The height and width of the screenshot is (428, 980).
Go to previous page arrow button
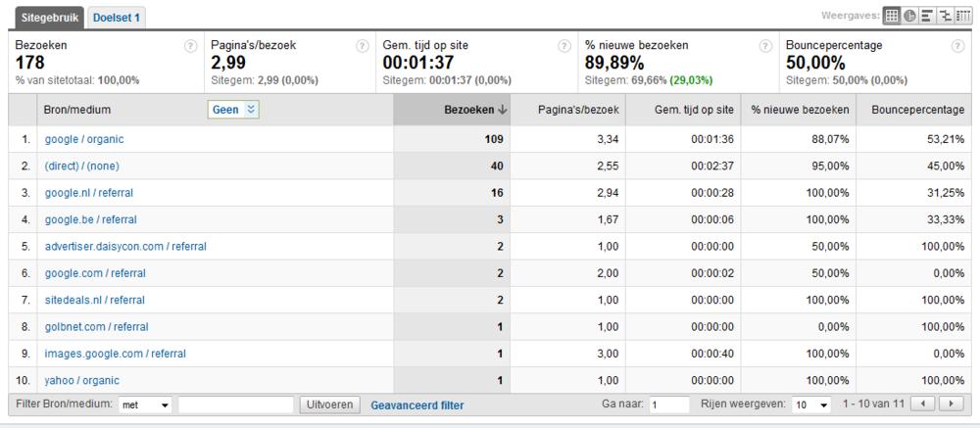(x=923, y=404)
